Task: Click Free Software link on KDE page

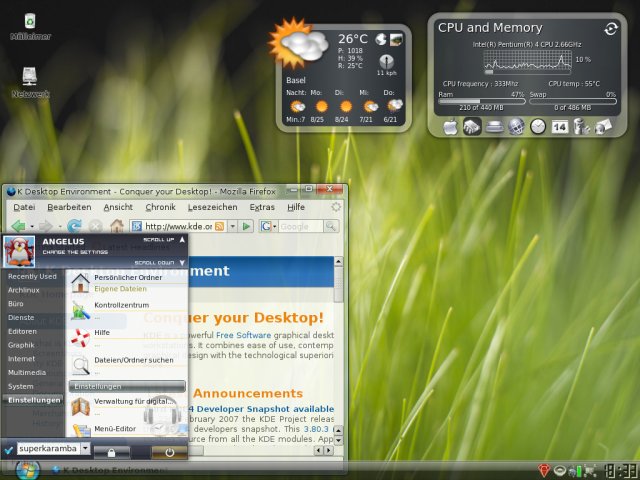Action: [x=243, y=335]
